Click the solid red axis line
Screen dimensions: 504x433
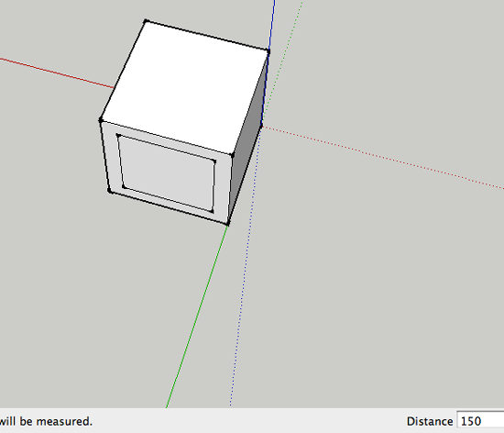(56, 72)
